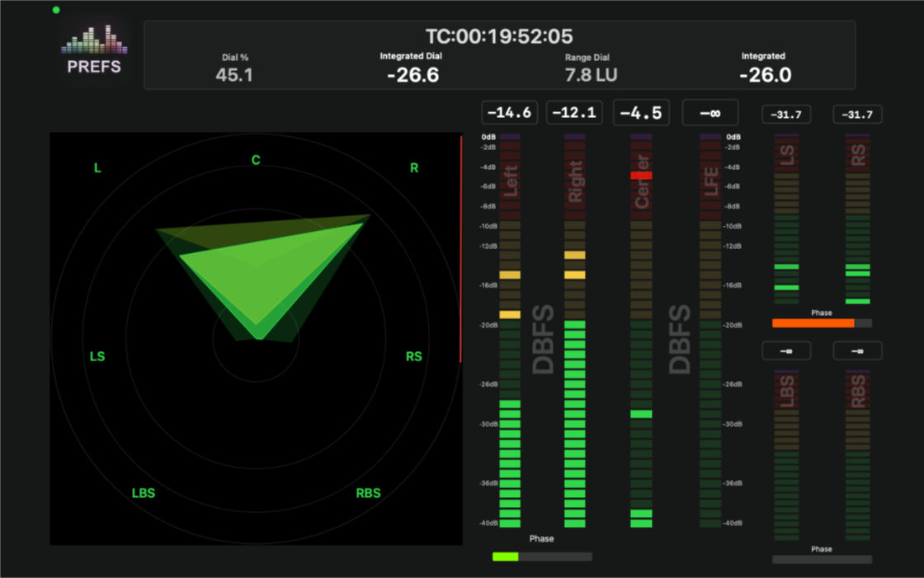Image resolution: width=924 pixels, height=578 pixels.
Task: Click the green status dot at top left
Action: [x=55, y=10]
